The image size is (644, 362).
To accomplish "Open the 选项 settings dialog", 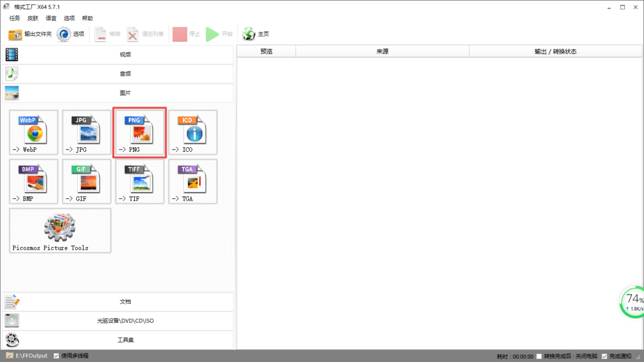I will [70, 34].
